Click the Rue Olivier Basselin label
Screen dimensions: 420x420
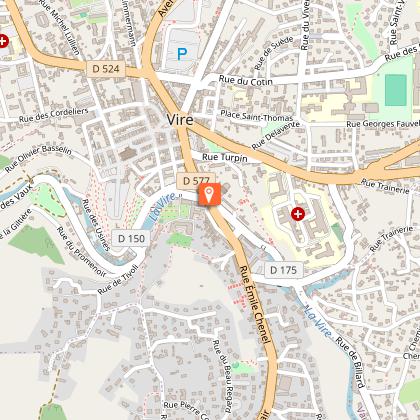[38, 158]
